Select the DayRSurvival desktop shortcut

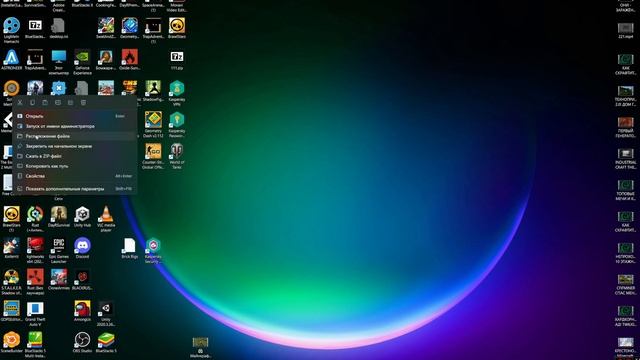[x=58, y=217]
